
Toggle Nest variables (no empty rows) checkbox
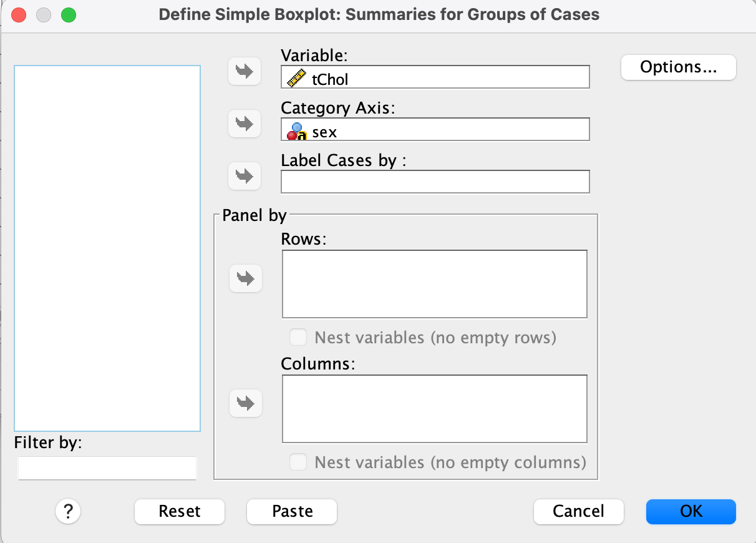point(299,338)
